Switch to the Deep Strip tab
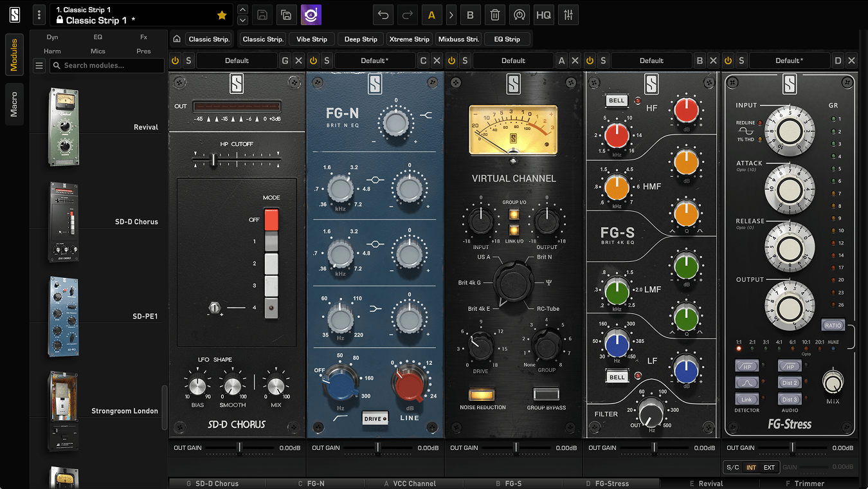868x489 pixels. coord(361,39)
